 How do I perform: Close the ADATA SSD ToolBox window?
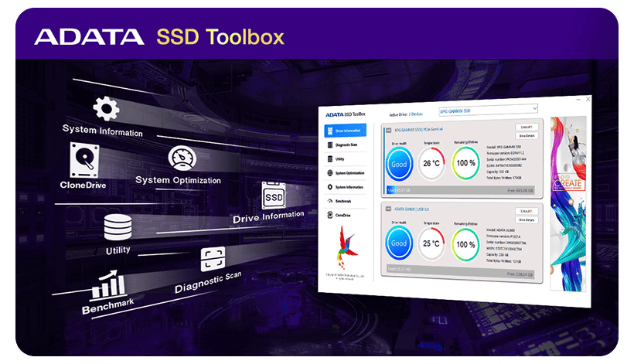588,99
